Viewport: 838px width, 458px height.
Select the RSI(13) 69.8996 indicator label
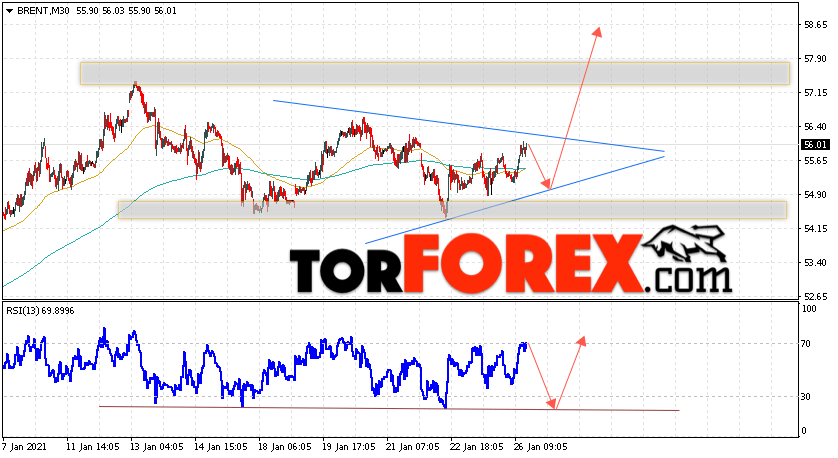(40, 310)
